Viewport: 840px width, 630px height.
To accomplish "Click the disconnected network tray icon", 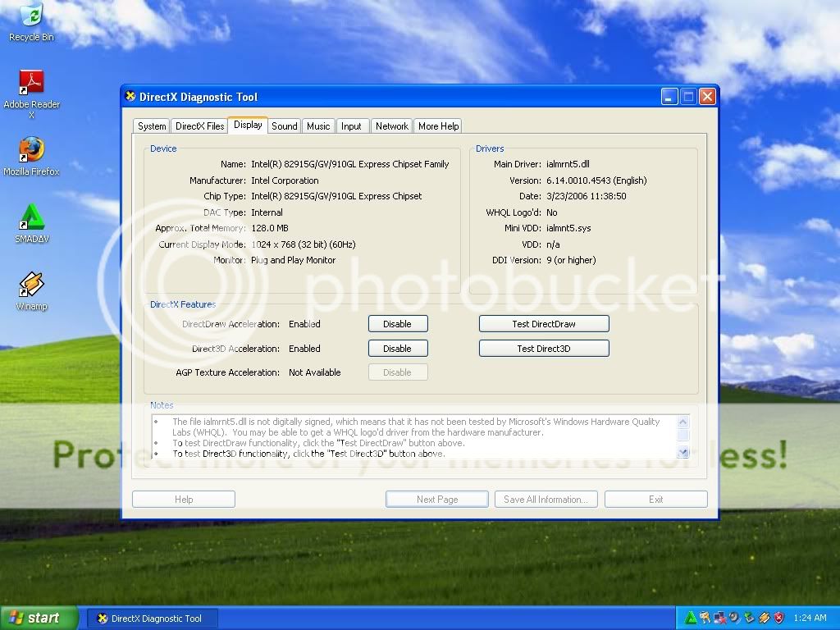I will (x=720, y=618).
